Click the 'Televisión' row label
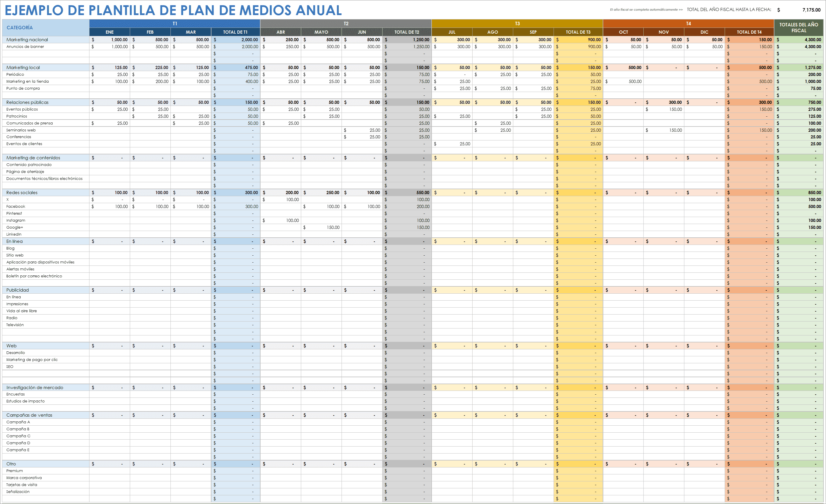The width and height of the screenshot is (826, 504). 15,325
